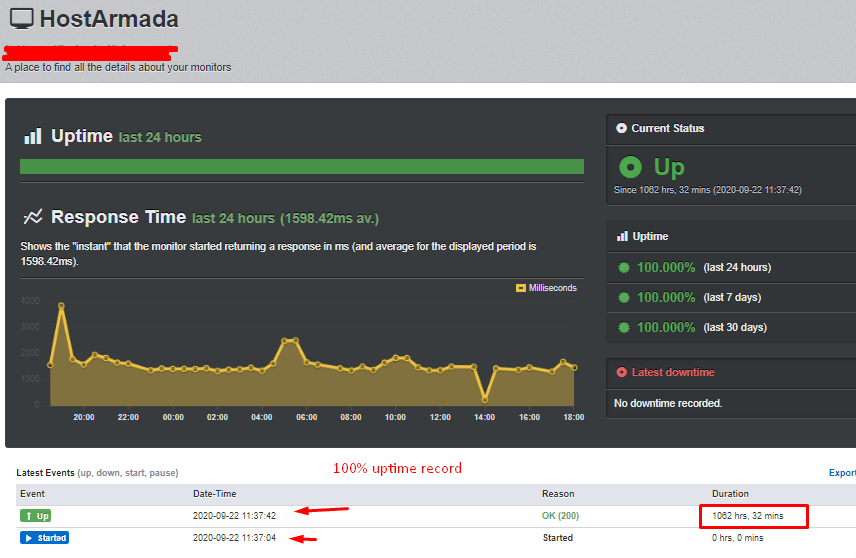This screenshot has width=856, height=558.
Task: Click the bar chart icon beside Uptime heading
Action: [x=33, y=136]
